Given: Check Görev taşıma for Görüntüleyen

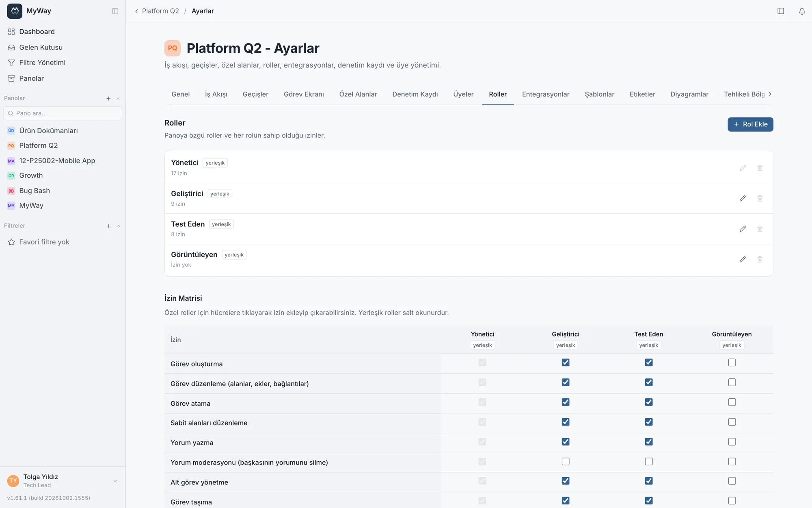Looking at the screenshot, I should pos(732,501).
